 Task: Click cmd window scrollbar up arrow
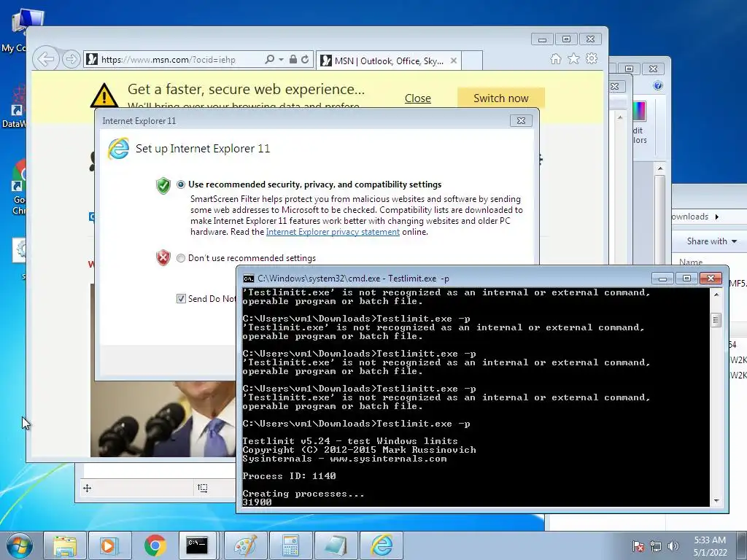click(x=716, y=295)
